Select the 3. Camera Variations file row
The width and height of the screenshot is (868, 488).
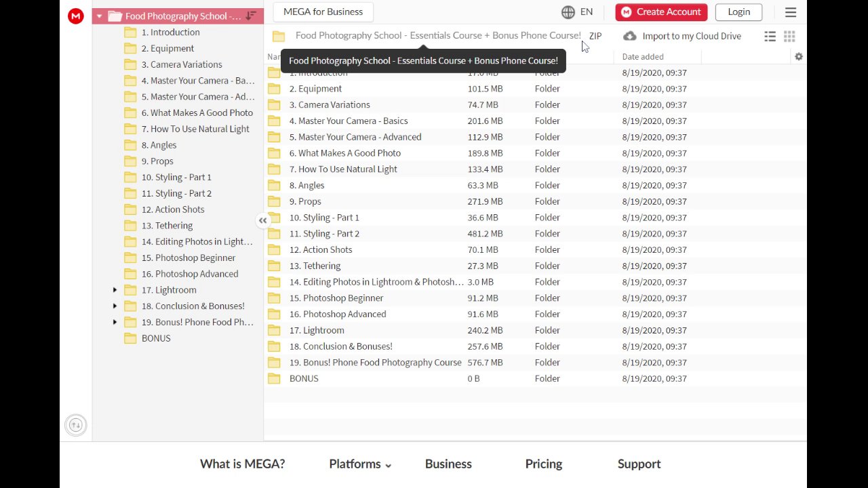[x=535, y=105]
